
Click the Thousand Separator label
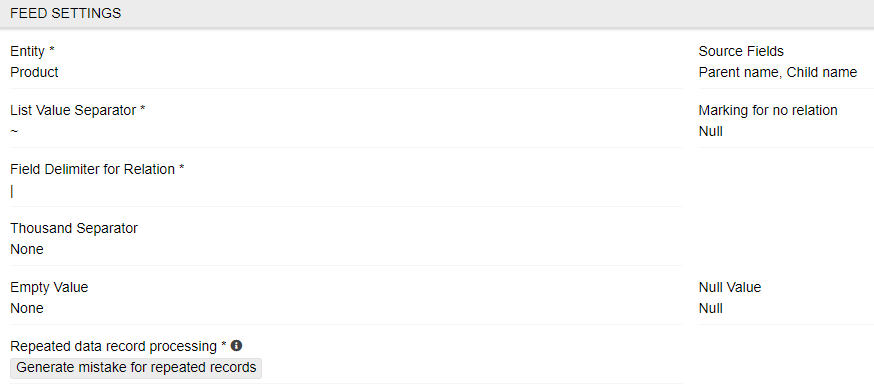point(74,228)
